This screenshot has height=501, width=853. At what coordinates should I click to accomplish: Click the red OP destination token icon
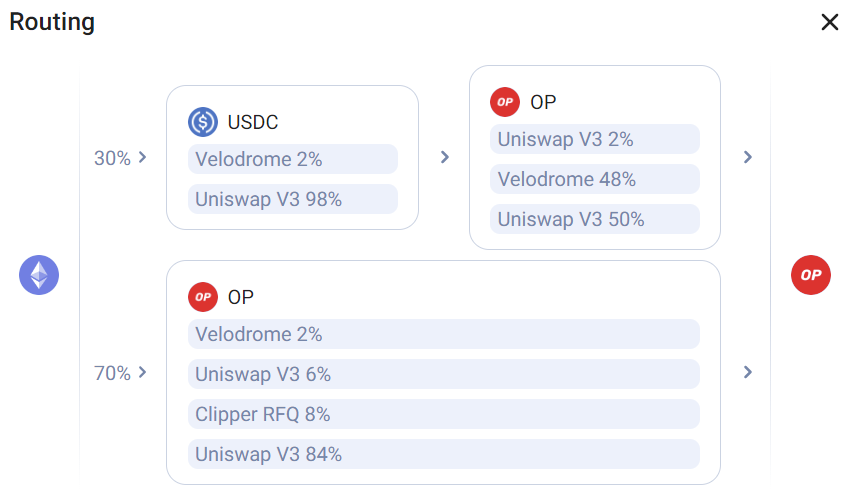(810, 275)
